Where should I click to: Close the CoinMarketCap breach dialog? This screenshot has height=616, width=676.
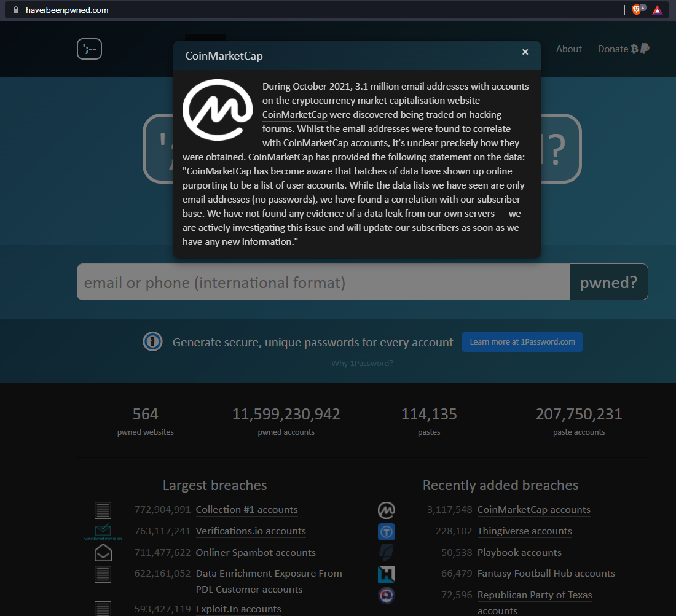pos(525,52)
